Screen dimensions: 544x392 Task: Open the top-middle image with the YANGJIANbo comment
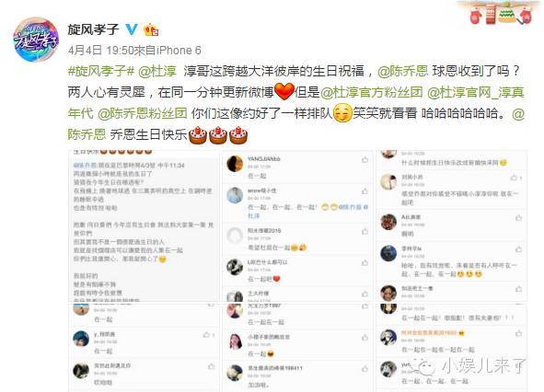click(x=297, y=225)
